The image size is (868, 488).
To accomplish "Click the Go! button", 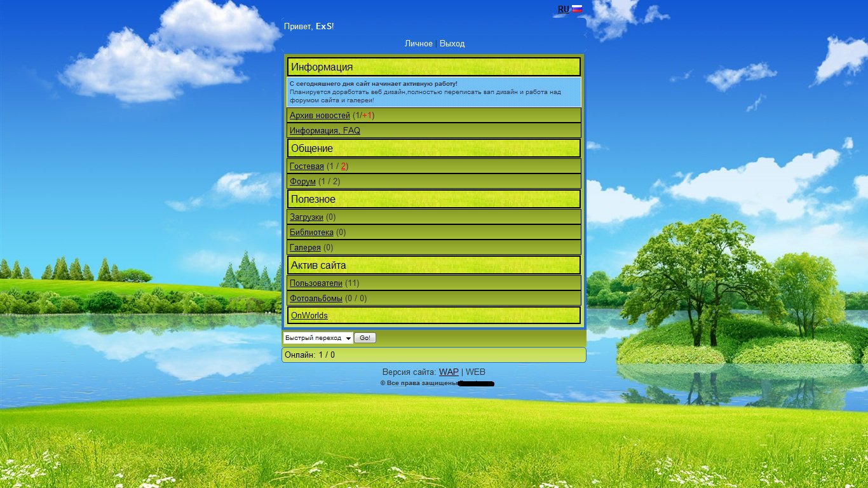I will [x=365, y=338].
